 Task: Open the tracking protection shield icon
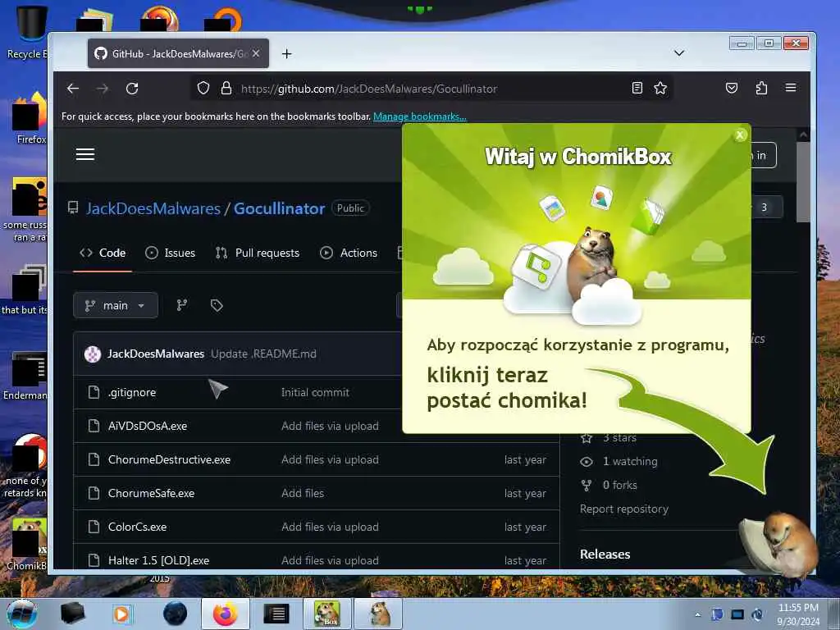pyautogui.click(x=203, y=88)
